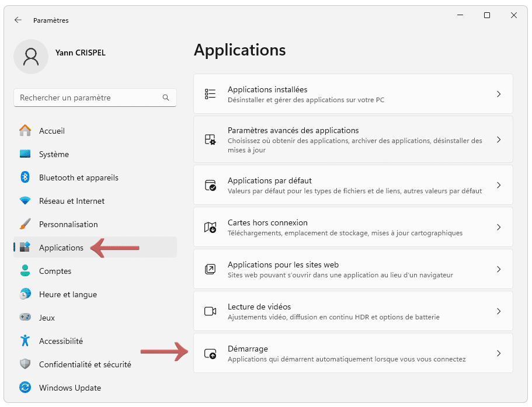Select Système in the sidebar

pos(54,154)
